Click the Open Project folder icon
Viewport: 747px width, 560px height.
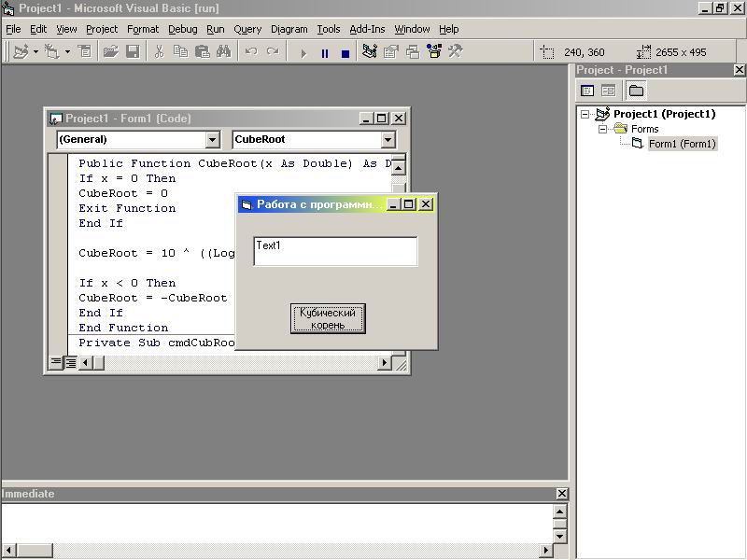click(x=110, y=51)
